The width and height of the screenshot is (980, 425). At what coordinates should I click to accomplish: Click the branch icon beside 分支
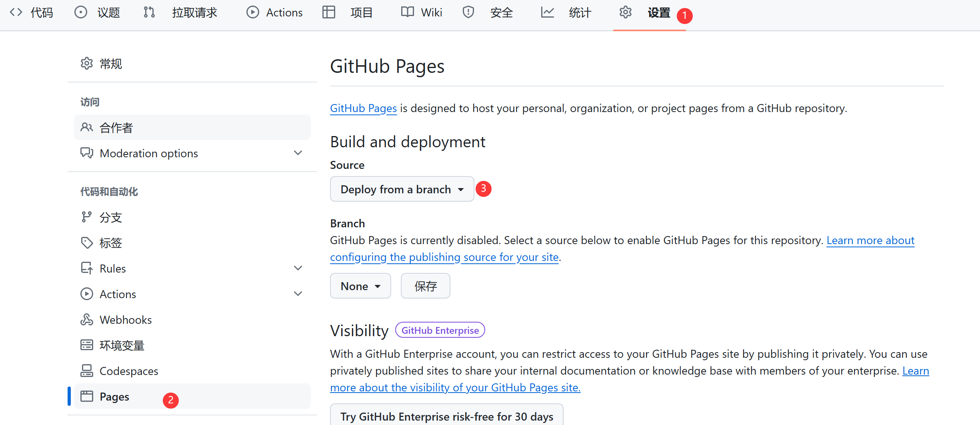click(87, 217)
